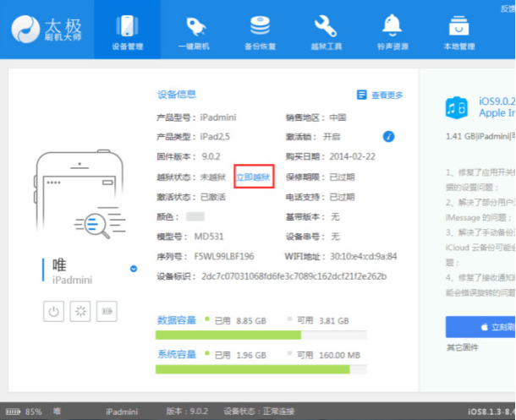Open the 越狱工具 wrench tab

[x=327, y=31]
